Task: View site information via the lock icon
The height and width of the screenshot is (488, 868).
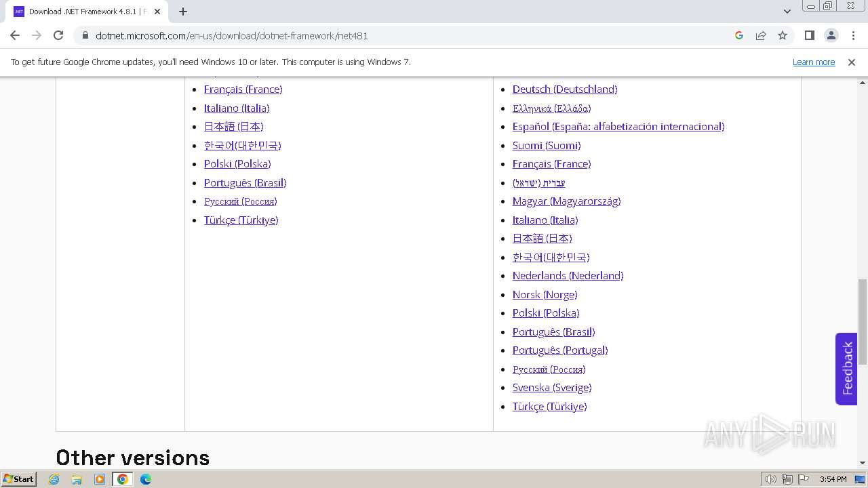Action: click(x=85, y=35)
